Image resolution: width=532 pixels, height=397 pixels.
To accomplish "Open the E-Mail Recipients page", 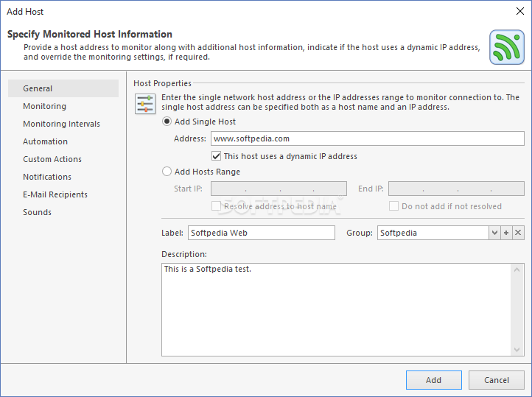I will [x=63, y=194].
